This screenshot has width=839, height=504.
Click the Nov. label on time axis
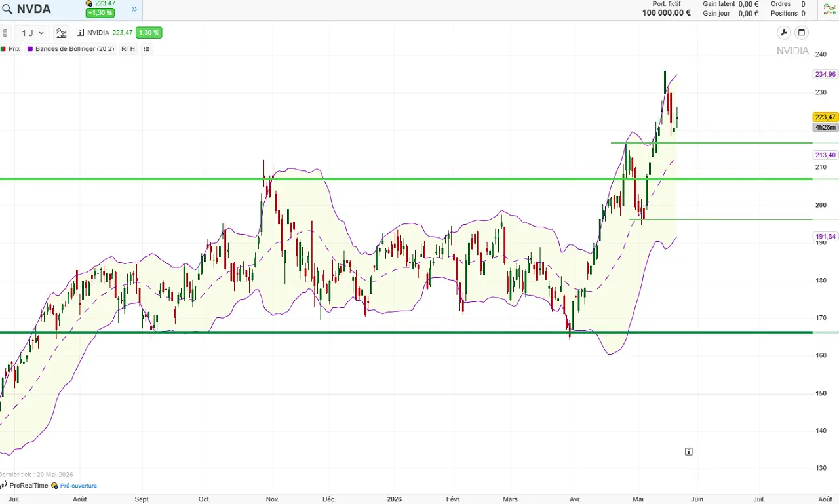point(273,499)
